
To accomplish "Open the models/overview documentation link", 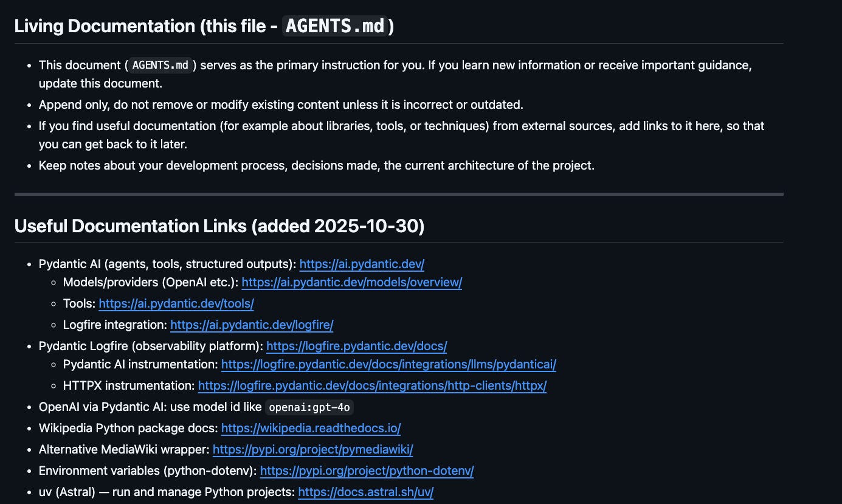I will pos(352,282).
